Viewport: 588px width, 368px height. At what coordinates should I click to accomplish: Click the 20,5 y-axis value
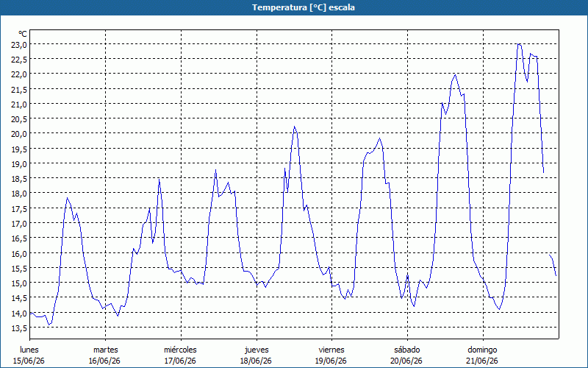(x=19, y=119)
